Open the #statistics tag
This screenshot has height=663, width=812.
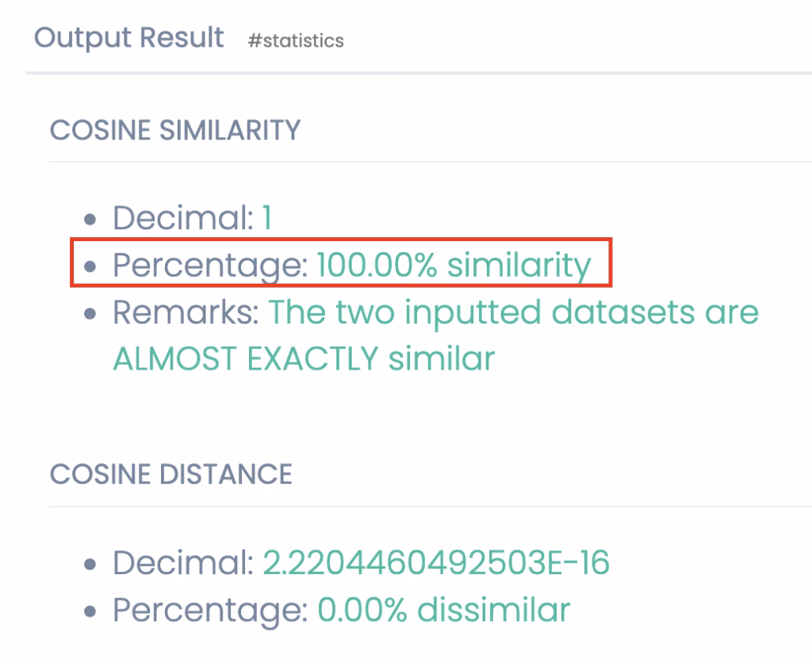click(x=296, y=40)
